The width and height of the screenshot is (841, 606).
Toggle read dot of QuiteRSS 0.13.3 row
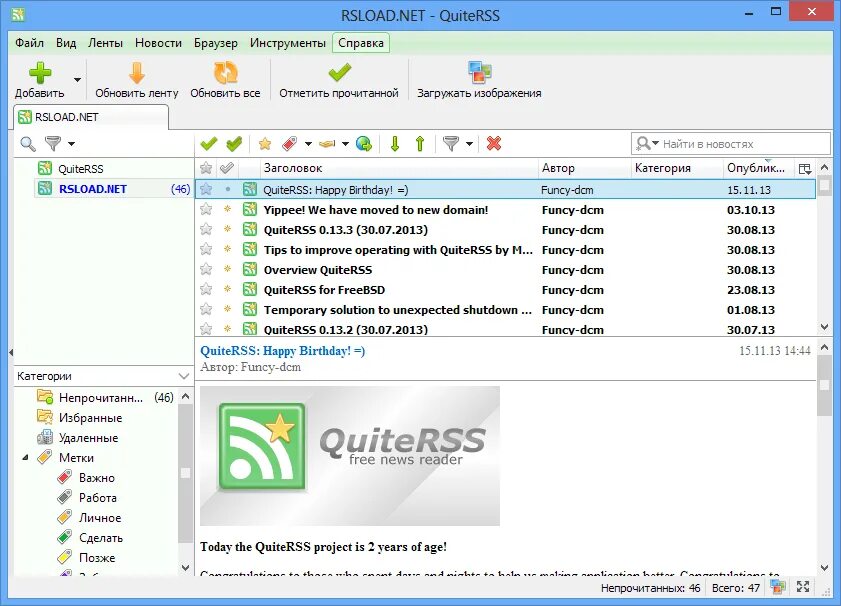coord(227,229)
